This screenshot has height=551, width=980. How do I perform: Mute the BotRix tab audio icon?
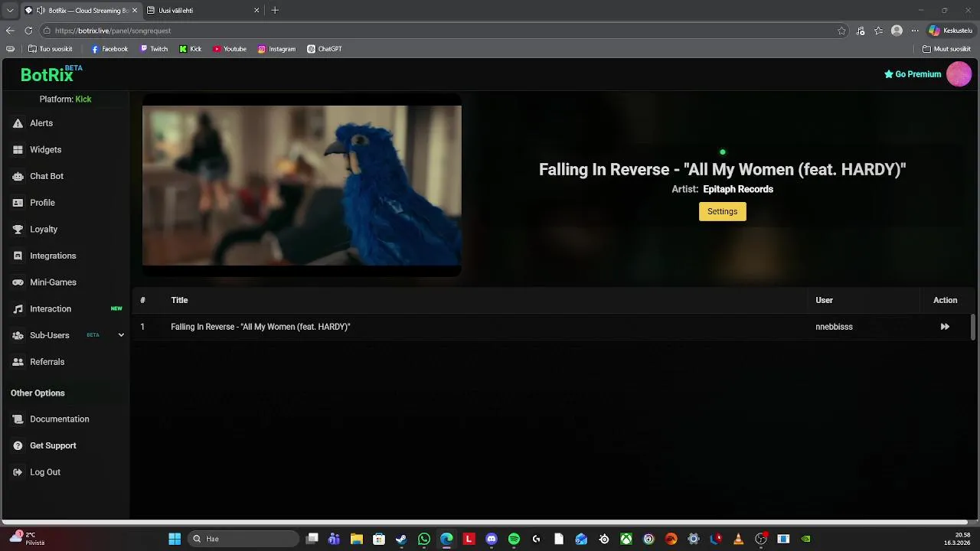pyautogui.click(x=41, y=11)
